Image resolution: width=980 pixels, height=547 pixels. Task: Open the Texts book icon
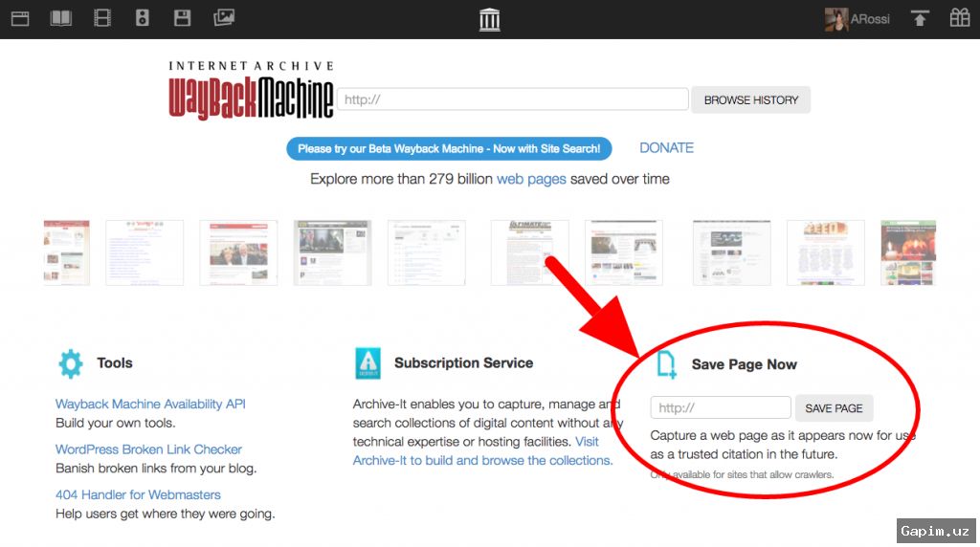[x=61, y=18]
